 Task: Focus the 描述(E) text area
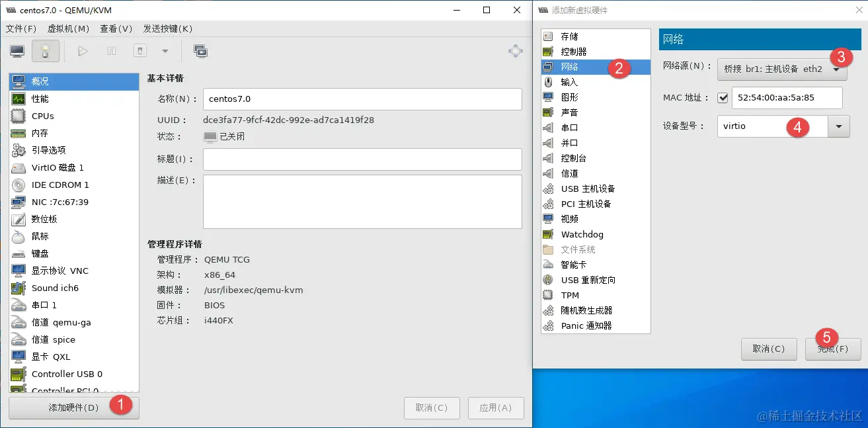point(362,202)
